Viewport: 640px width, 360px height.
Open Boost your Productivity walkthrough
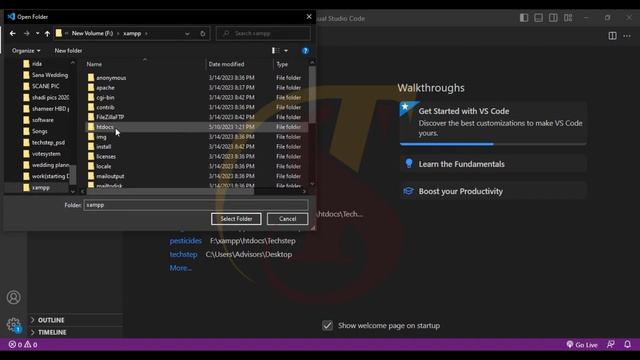[x=493, y=191]
